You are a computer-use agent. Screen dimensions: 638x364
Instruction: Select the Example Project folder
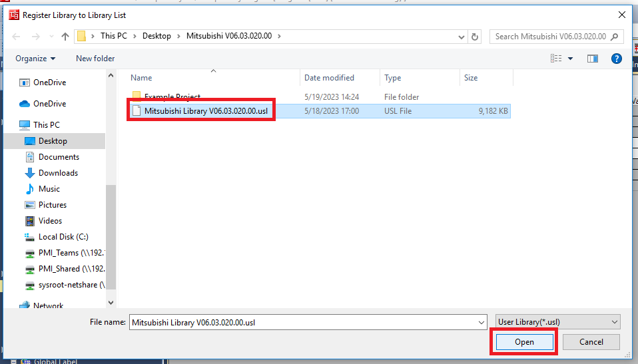point(172,96)
